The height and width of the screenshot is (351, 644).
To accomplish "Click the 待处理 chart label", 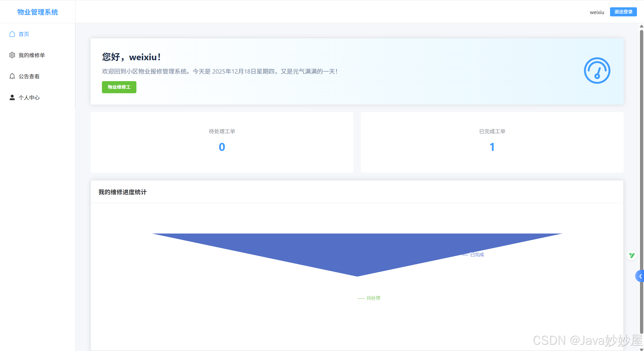I will (x=373, y=298).
